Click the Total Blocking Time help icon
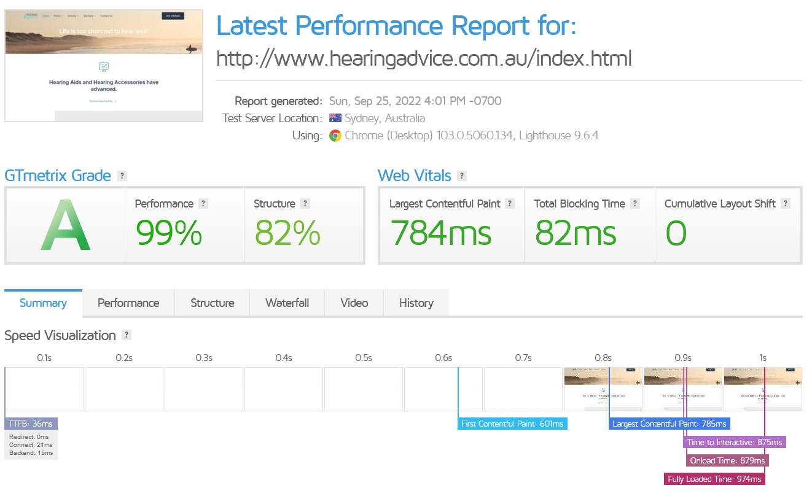Screen dimensions: 812x504 click(635, 204)
